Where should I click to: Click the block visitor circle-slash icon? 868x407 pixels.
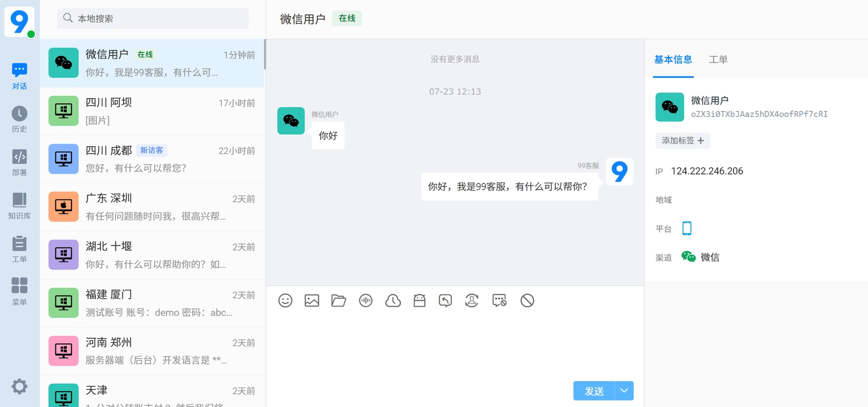tap(527, 300)
